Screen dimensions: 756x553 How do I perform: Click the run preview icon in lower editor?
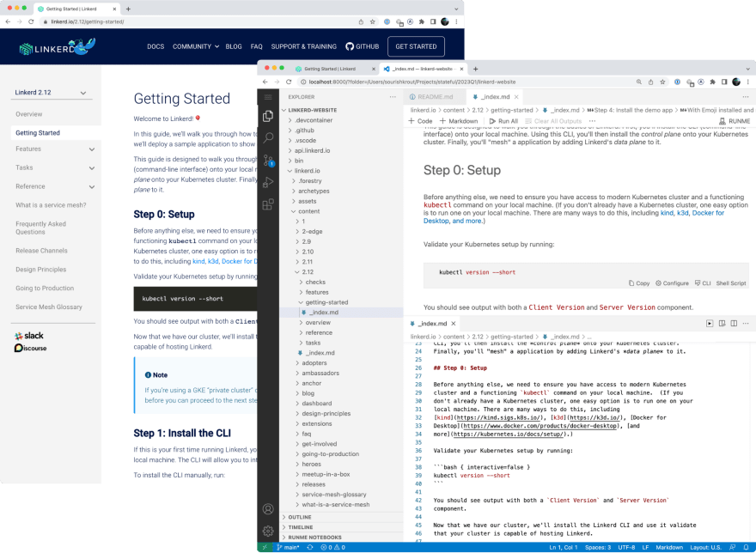tap(710, 324)
